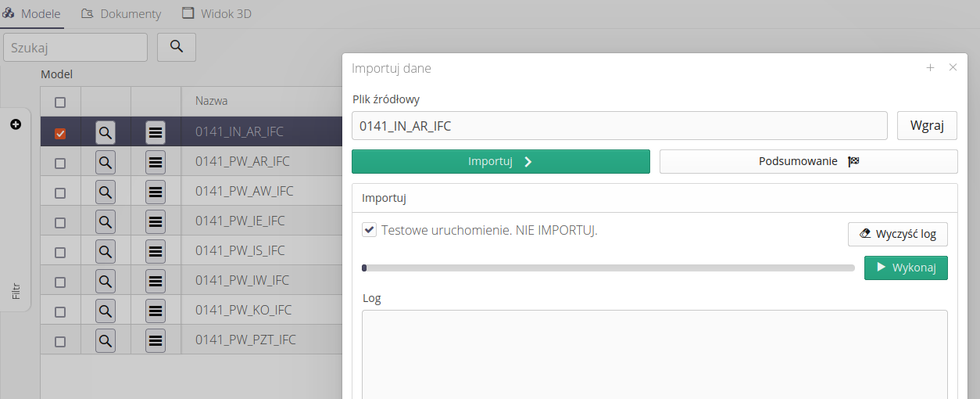Click magnifier icon in 0141_PW_IE_IFC row

(106, 221)
